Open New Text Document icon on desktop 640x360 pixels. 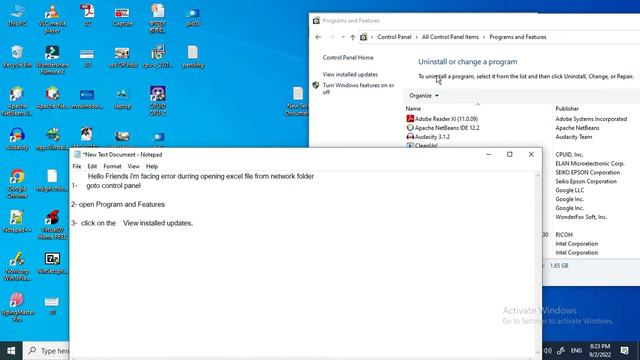[298, 101]
